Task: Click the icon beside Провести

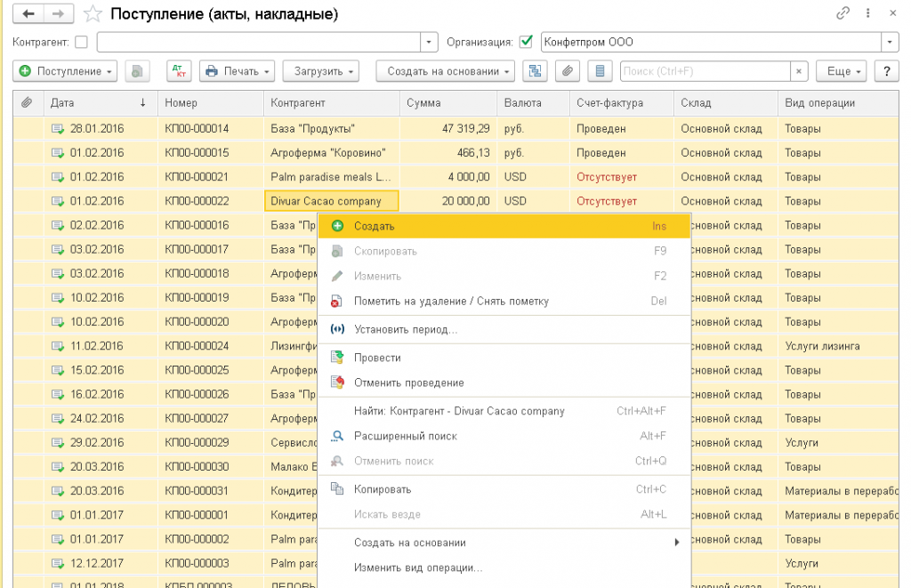Action: 337,358
